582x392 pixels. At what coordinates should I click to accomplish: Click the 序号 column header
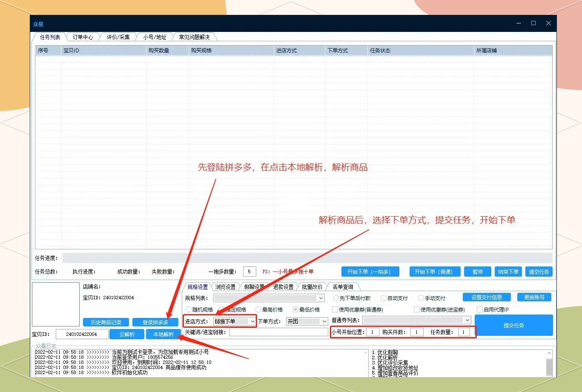(48, 51)
